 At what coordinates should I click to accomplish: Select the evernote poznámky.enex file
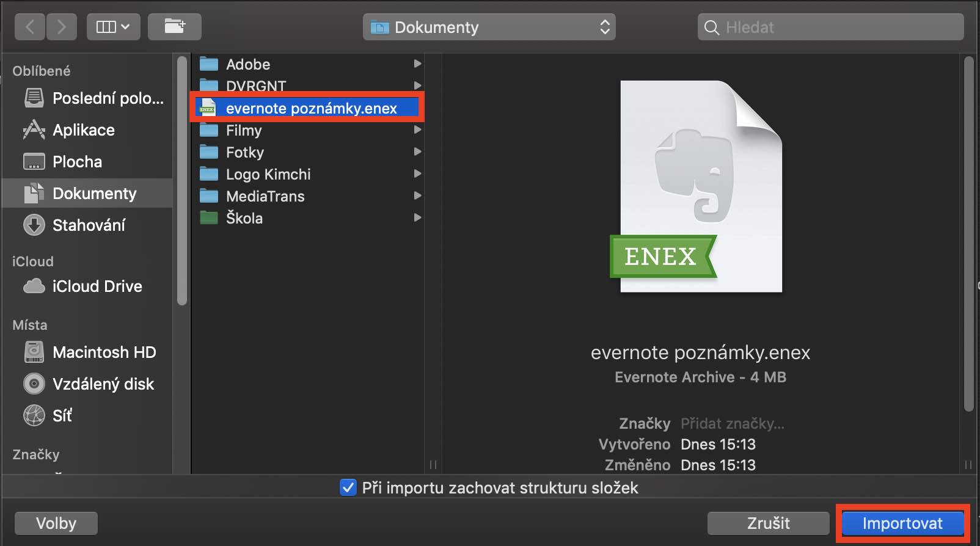(x=308, y=108)
